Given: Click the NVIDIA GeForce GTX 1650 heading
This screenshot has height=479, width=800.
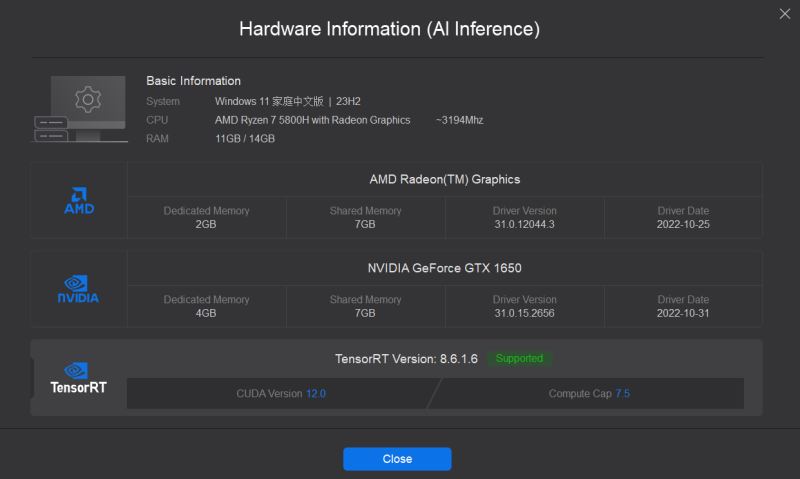Looking at the screenshot, I should pos(444,268).
